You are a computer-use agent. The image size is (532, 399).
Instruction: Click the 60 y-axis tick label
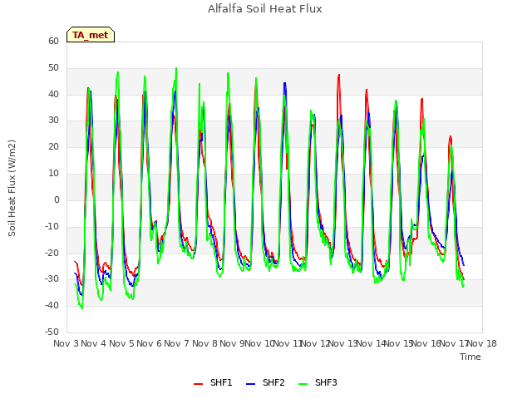[53, 41]
